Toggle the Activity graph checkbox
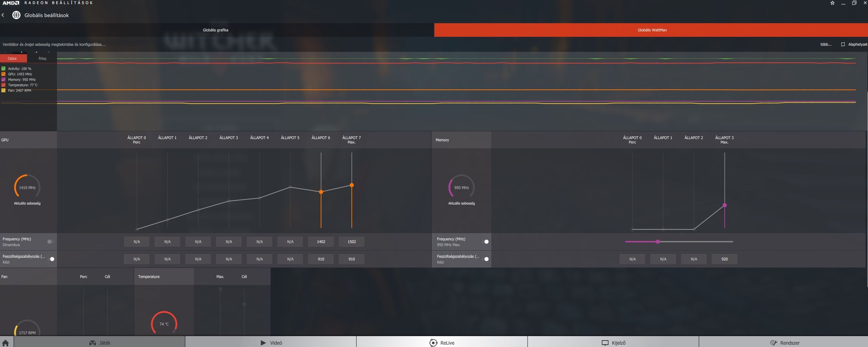The height and width of the screenshot is (347, 868). [4, 69]
